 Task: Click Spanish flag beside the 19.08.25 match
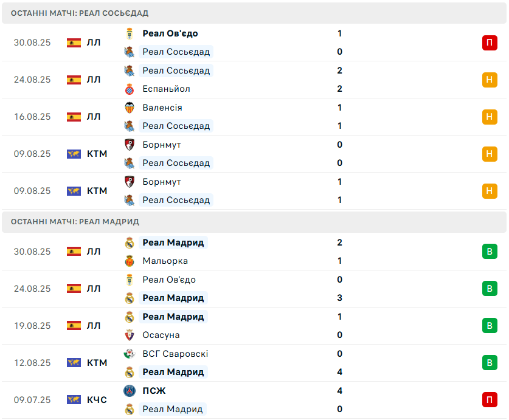click(x=74, y=326)
